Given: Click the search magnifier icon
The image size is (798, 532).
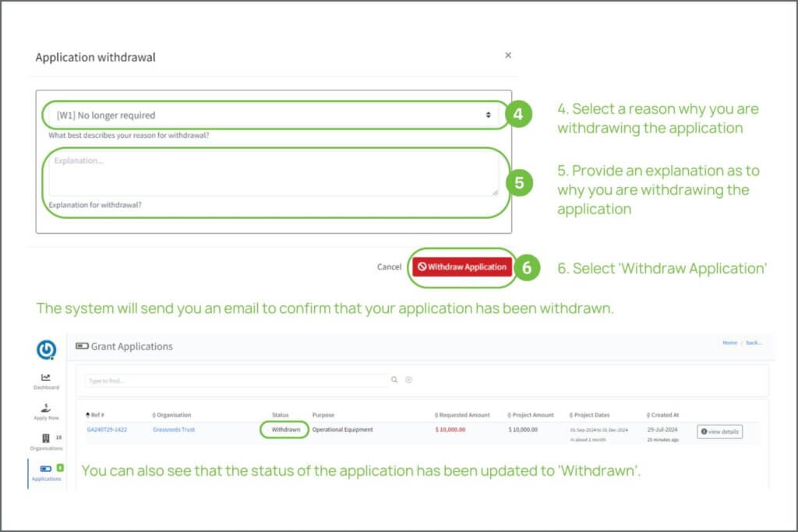Looking at the screenshot, I should coord(394,379).
